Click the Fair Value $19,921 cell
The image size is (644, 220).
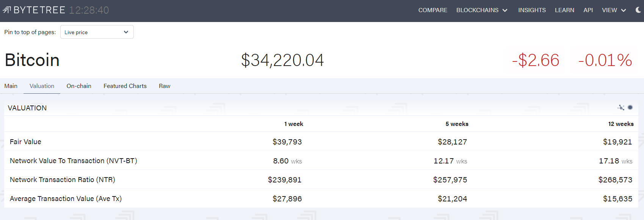(617, 142)
